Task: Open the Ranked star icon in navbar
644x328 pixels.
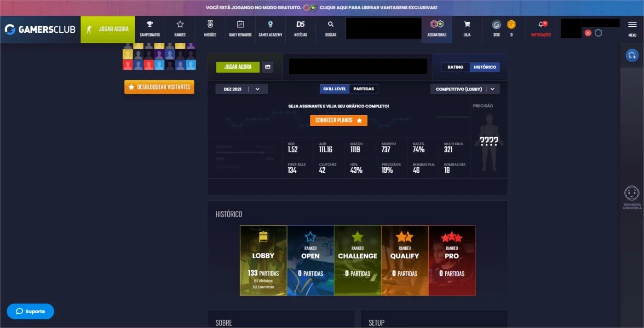Action: [180, 24]
